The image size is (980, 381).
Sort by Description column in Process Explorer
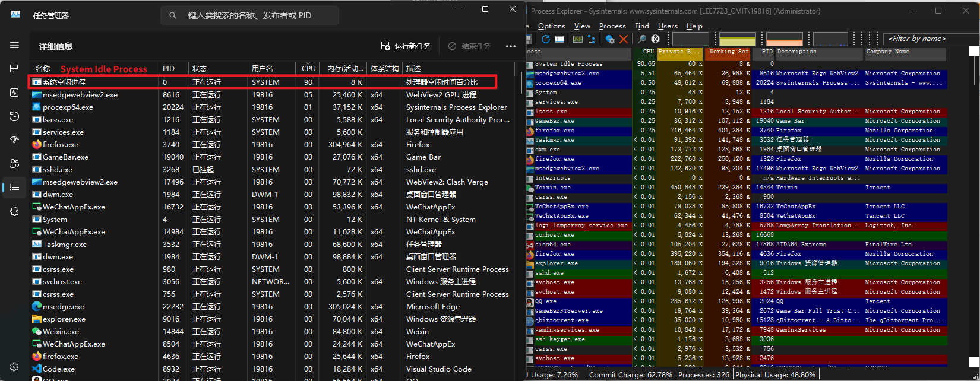819,53
